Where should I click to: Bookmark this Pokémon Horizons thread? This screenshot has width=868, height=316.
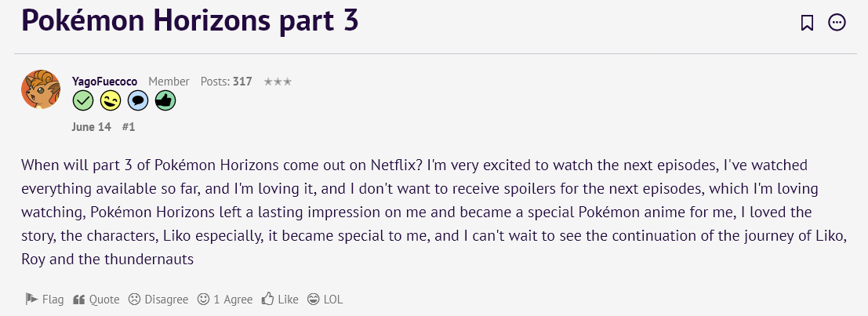807,23
